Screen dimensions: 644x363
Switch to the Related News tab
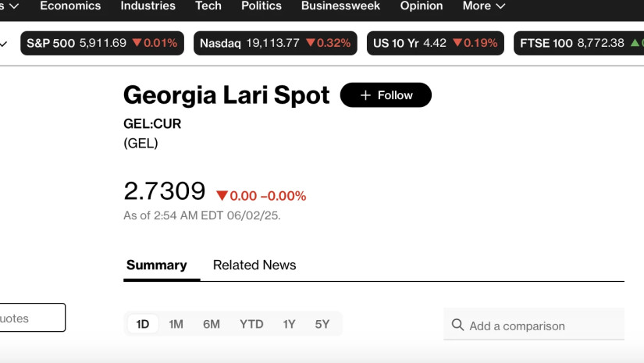[254, 265]
